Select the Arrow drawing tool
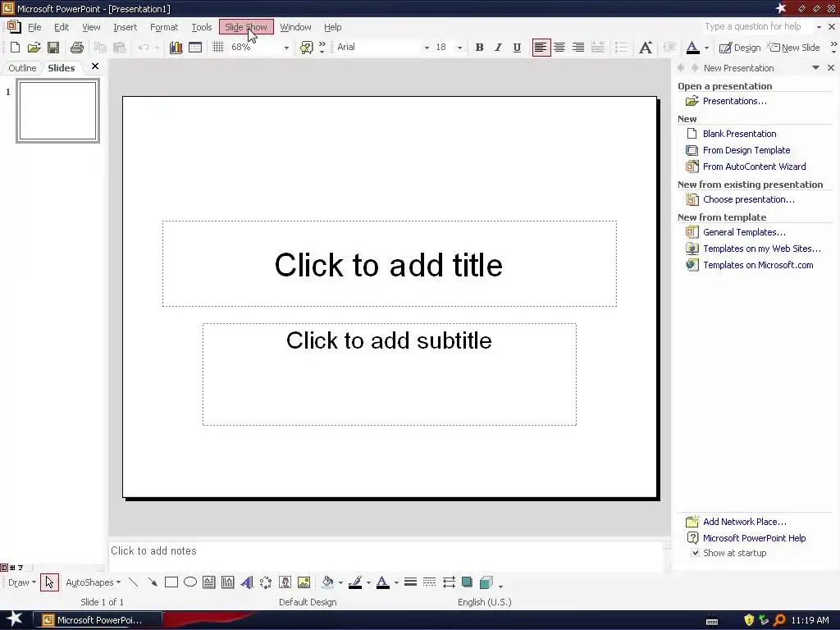The image size is (840, 630). [153, 583]
